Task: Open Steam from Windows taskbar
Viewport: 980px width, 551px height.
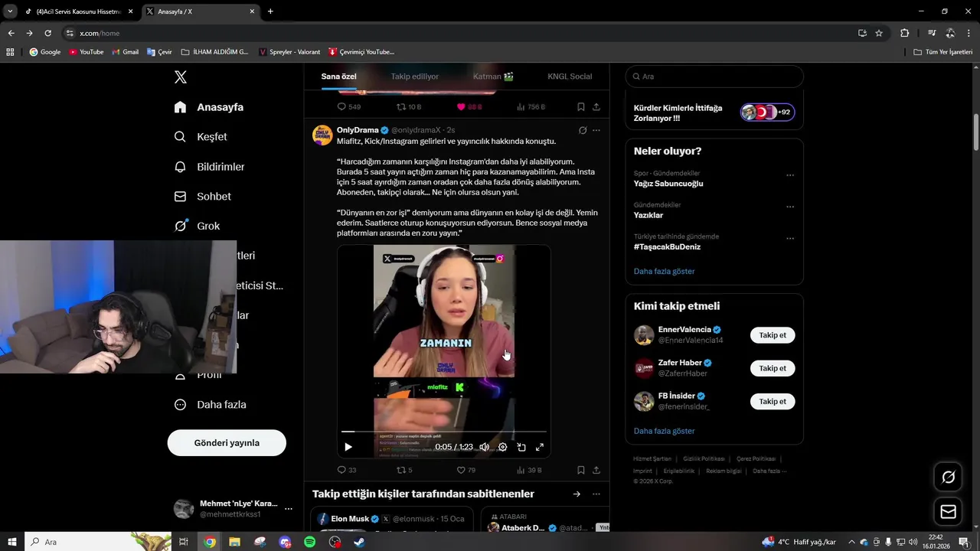Action: tap(359, 542)
